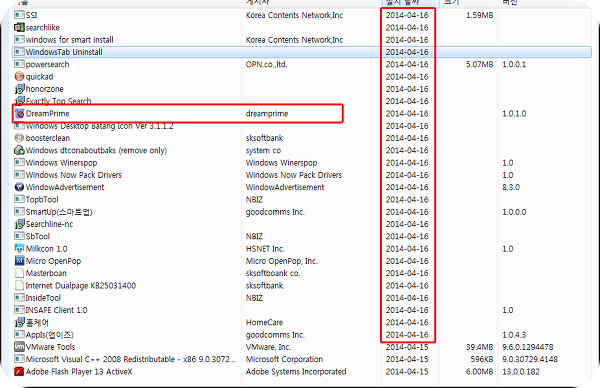Click the TopbTool program icon

tap(19, 199)
